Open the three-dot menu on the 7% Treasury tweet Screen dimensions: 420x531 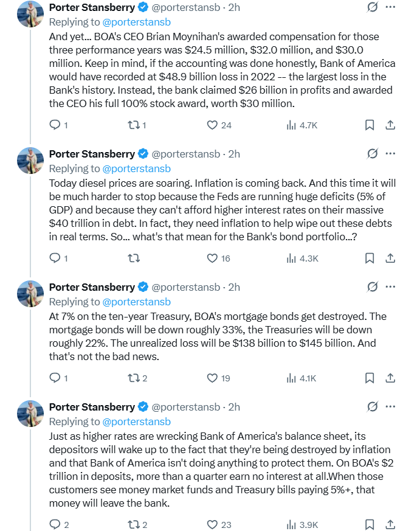(390, 287)
